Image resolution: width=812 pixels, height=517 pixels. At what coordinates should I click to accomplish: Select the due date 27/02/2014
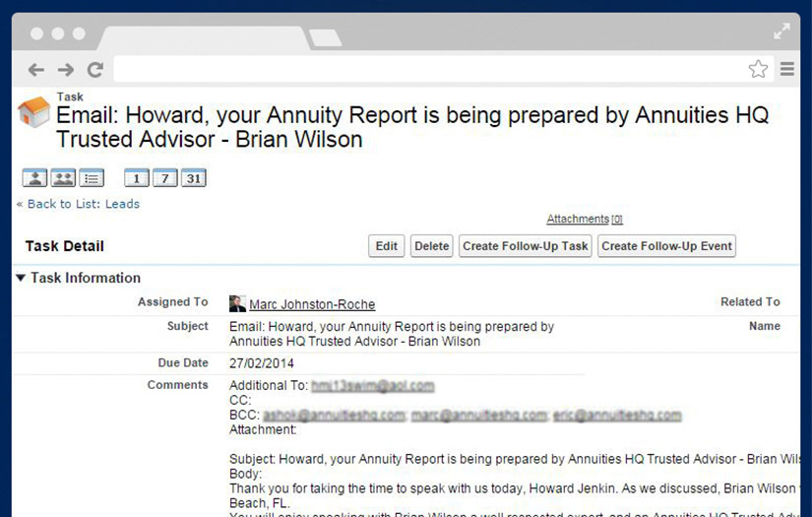click(x=262, y=363)
